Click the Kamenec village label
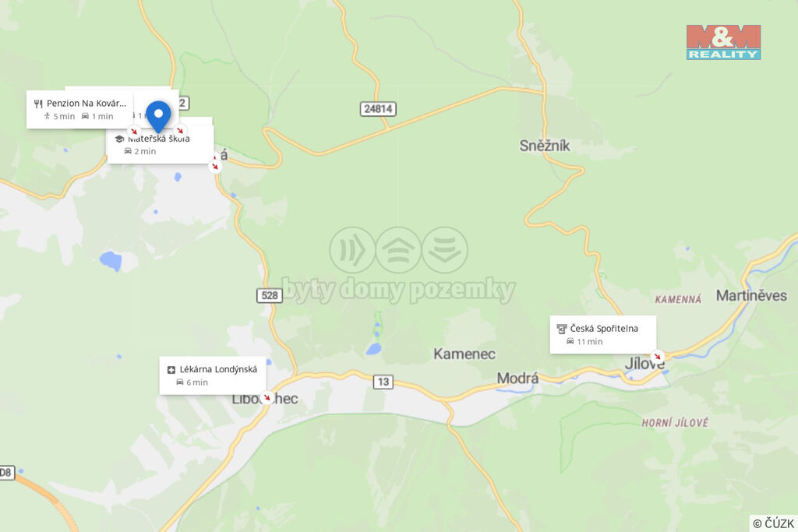 coord(464,354)
